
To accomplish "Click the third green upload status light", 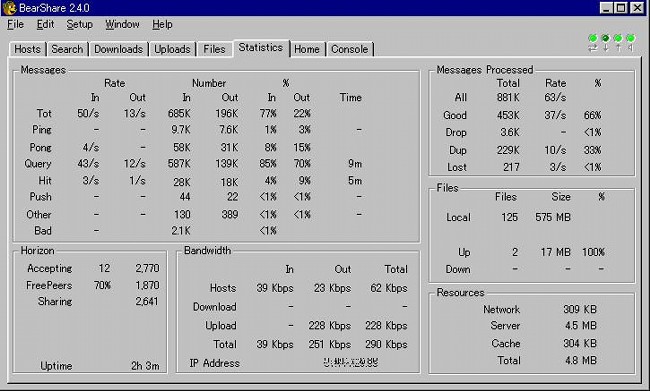I will (x=618, y=38).
